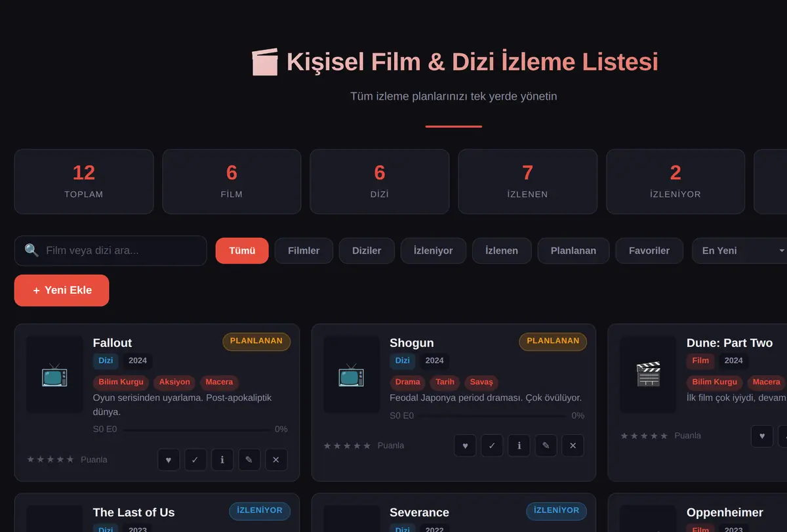This screenshot has height=532, width=787.
Task: Mark Fallout as watched with checkmark
Action: (x=195, y=460)
